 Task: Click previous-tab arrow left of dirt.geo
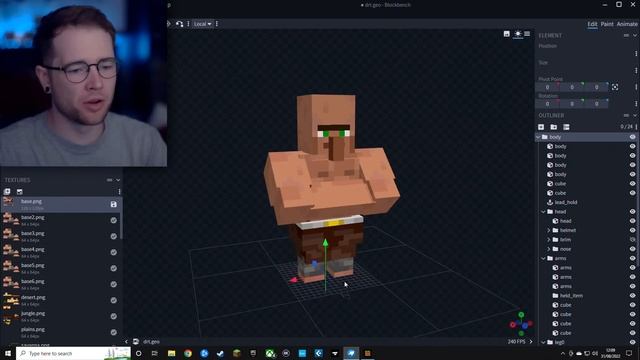pyautogui.click(x=126, y=342)
